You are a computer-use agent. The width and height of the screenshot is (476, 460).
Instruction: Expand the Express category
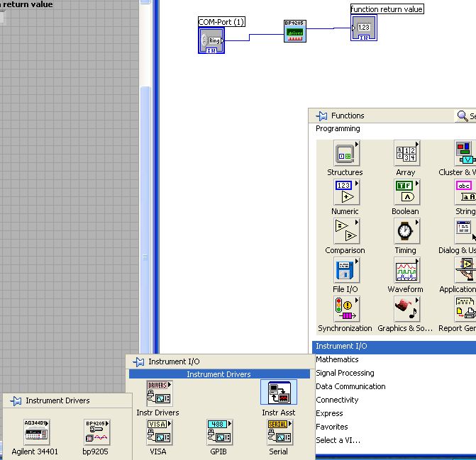click(x=329, y=413)
